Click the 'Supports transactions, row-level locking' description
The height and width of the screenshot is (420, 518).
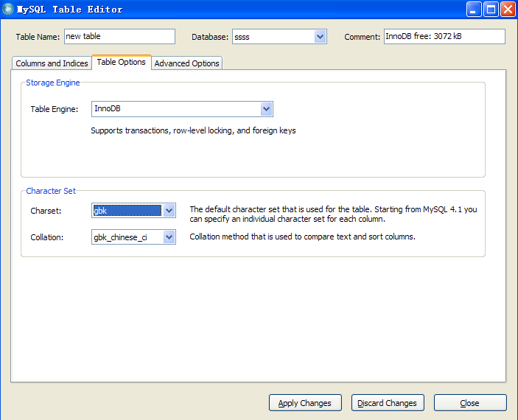193,130
